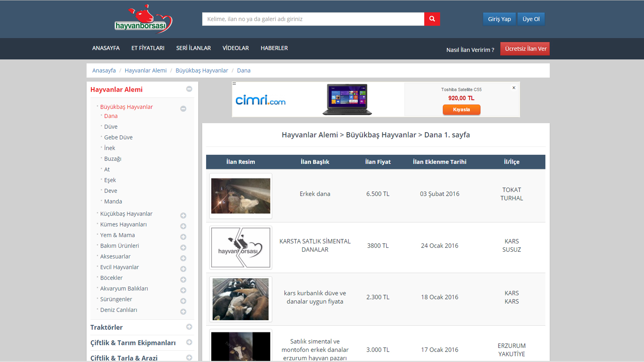Click the red search magnifier button
644x362 pixels.
tap(432, 19)
